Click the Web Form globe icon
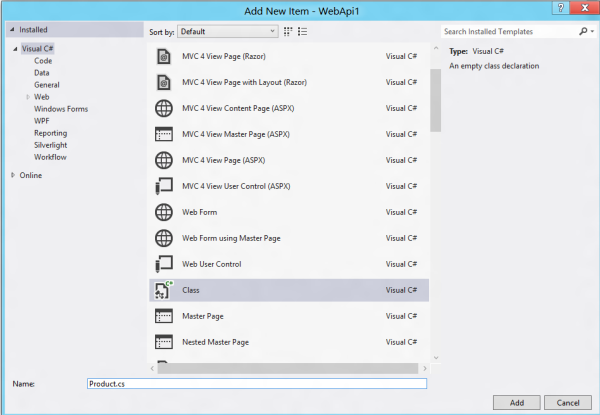The image size is (600, 415). 163,212
